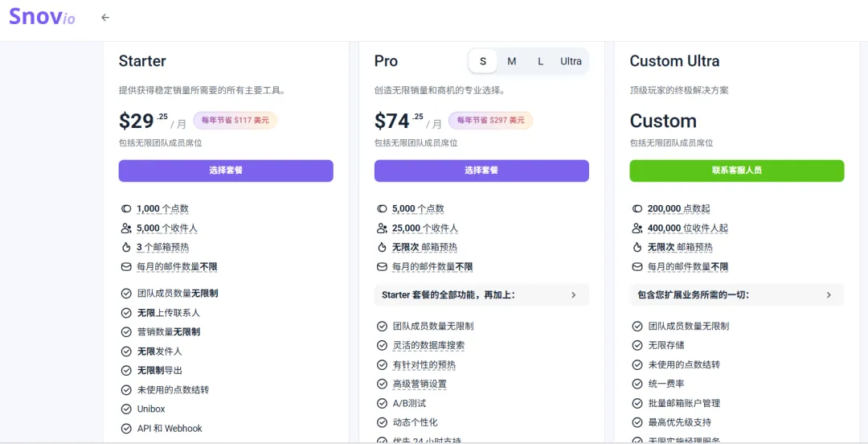Viewport: 868px width, 444px height.
Task: Click flame icon beside 3 个邮箱预热
Action: 126,247
